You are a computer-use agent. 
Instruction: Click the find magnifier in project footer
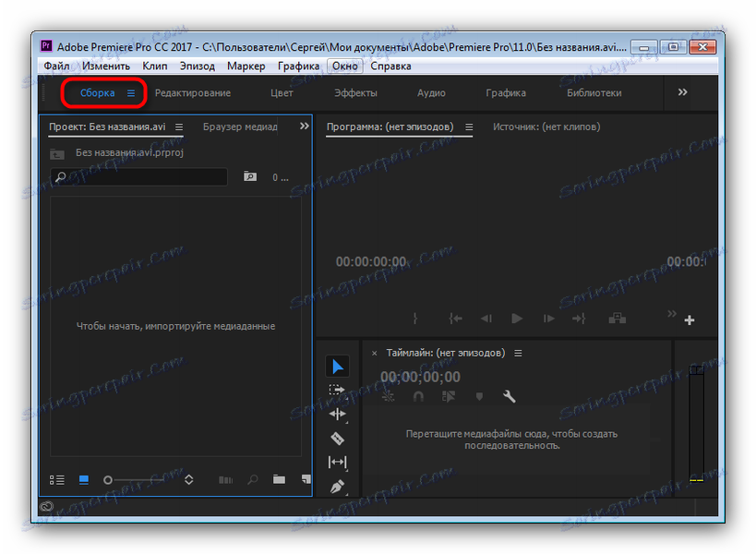[x=253, y=480]
